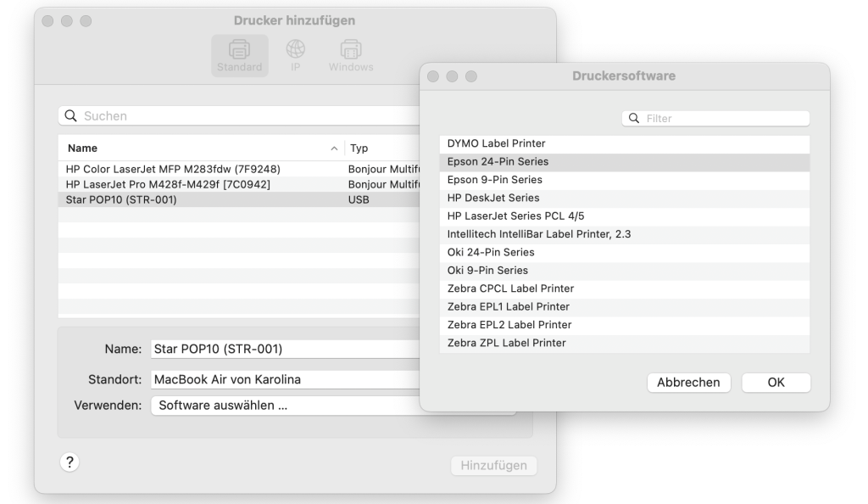Sort printers by the Name column header
Viewport: 868px width, 504px height.
coord(82,148)
